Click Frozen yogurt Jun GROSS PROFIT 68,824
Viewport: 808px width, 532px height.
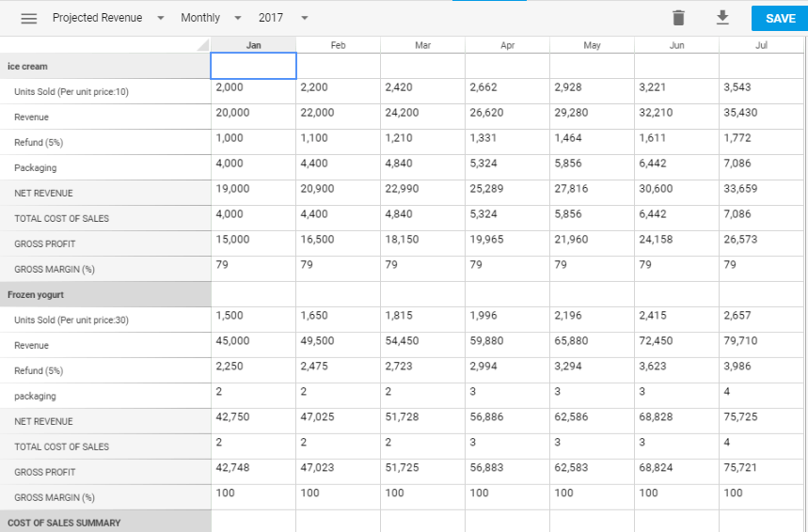(676, 472)
